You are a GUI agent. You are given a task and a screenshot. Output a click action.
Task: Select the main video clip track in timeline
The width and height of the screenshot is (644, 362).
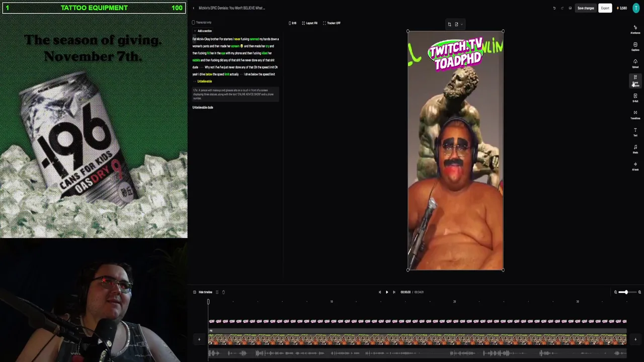(x=418, y=340)
